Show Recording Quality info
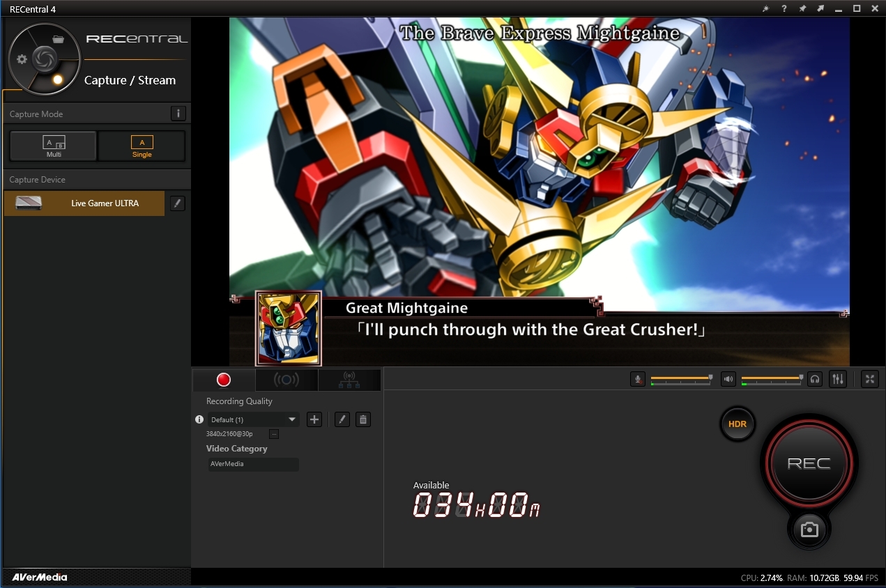886x588 pixels. coord(199,419)
